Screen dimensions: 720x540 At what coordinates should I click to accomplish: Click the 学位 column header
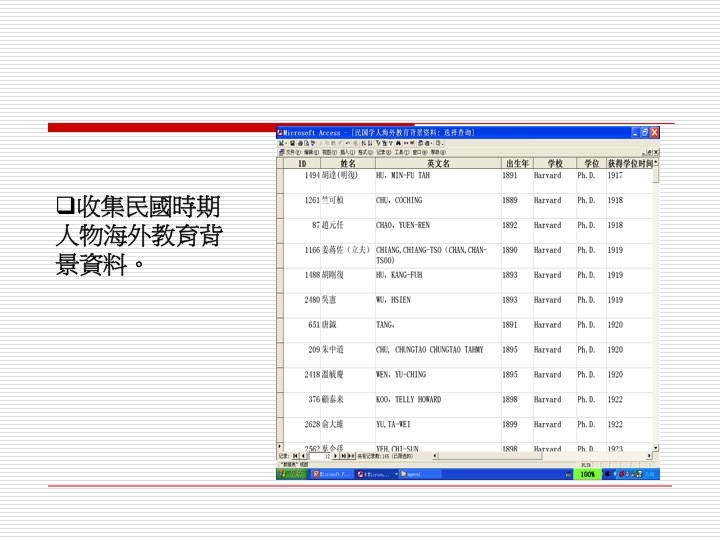[x=591, y=163]
